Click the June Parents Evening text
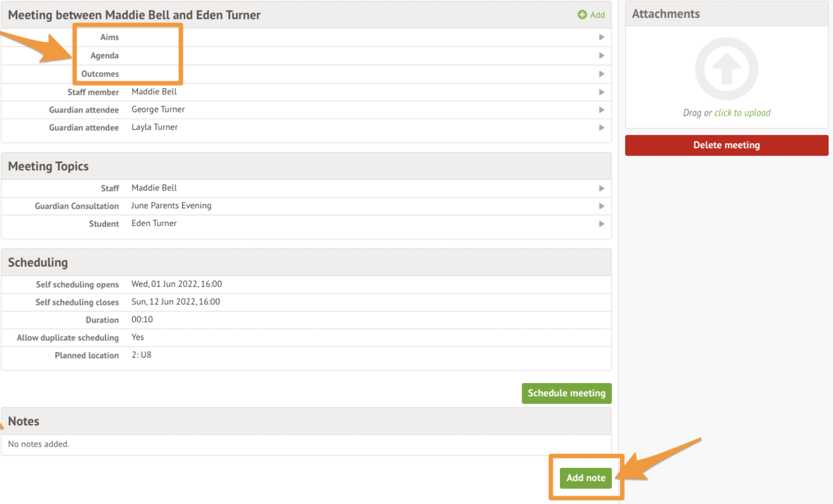 click(171, 206)
